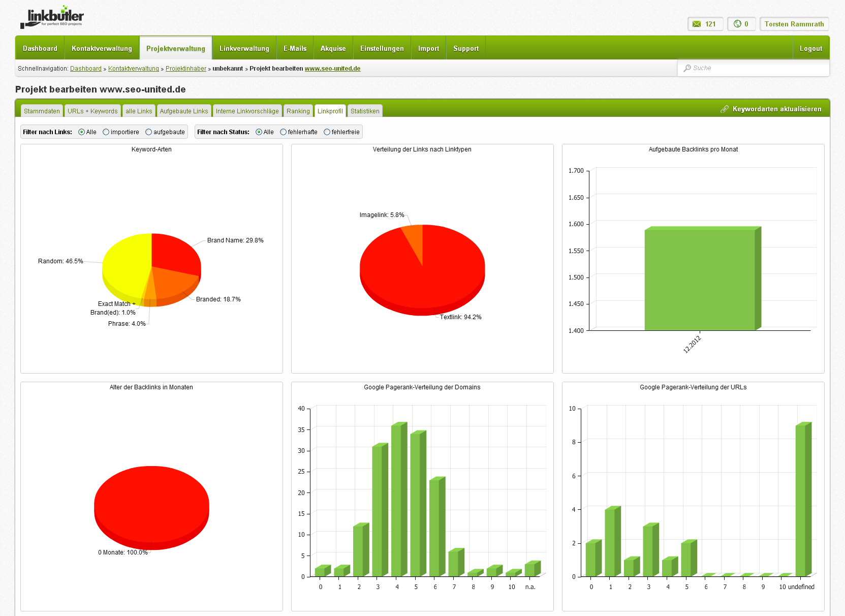Open the Torsten Rammrath user button
The height and width of the screenshot is (616, 845).
tap(794, 24)
